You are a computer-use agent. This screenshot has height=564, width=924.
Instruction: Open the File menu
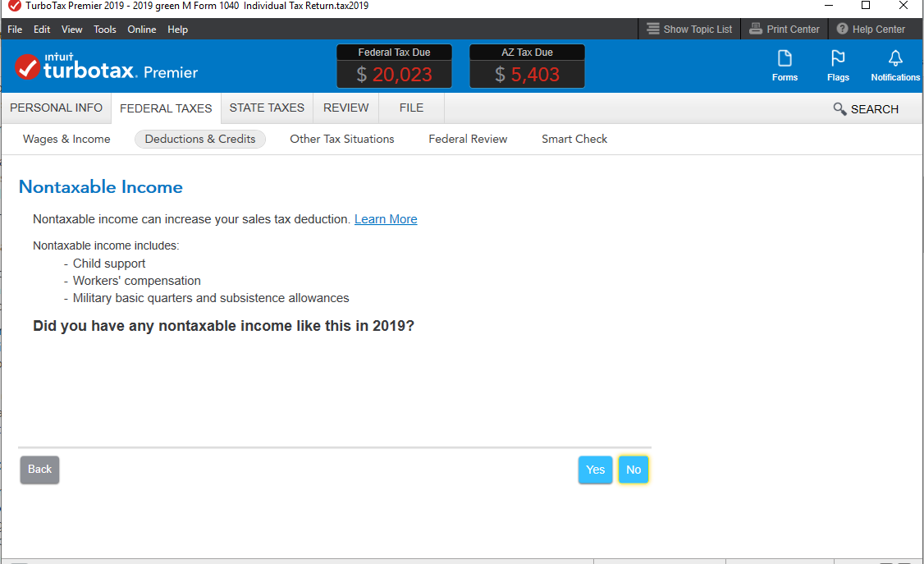15,29
